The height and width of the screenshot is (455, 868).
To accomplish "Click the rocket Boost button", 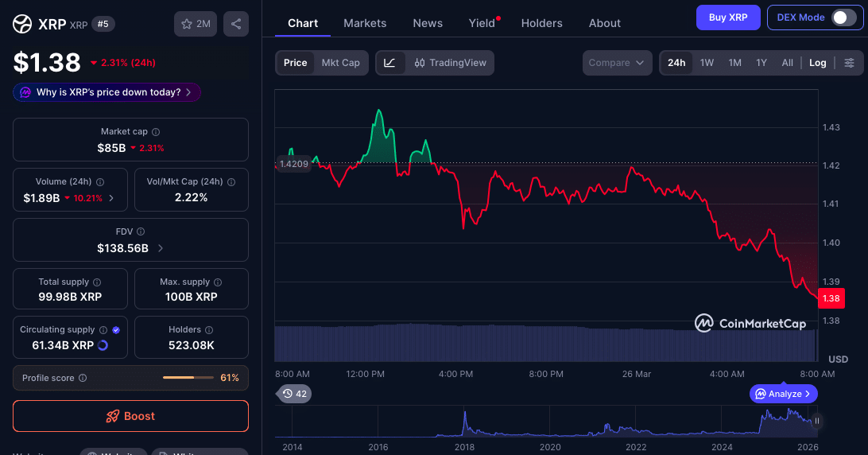I will click(x=130, y=416).
